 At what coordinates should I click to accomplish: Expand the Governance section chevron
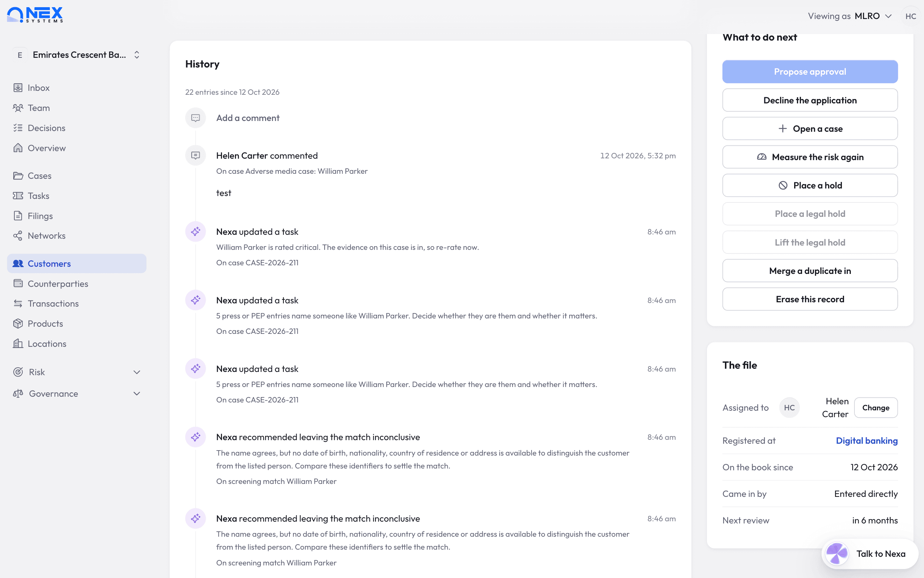tap(137, 393)
